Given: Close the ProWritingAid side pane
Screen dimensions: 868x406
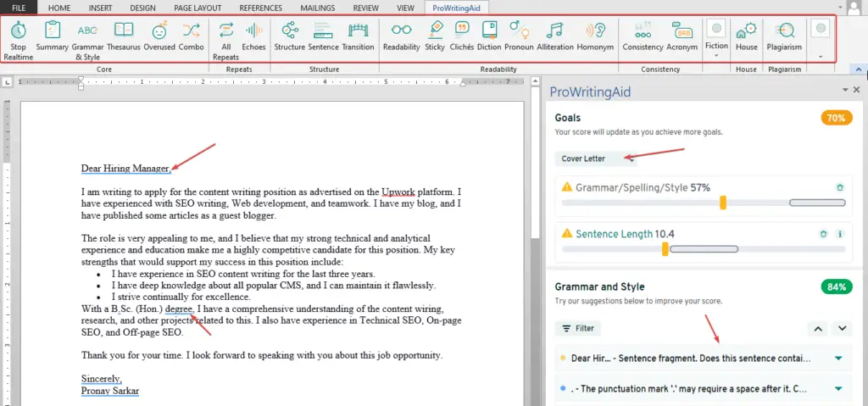Looking at the screenshot, I should pos(857,90).
